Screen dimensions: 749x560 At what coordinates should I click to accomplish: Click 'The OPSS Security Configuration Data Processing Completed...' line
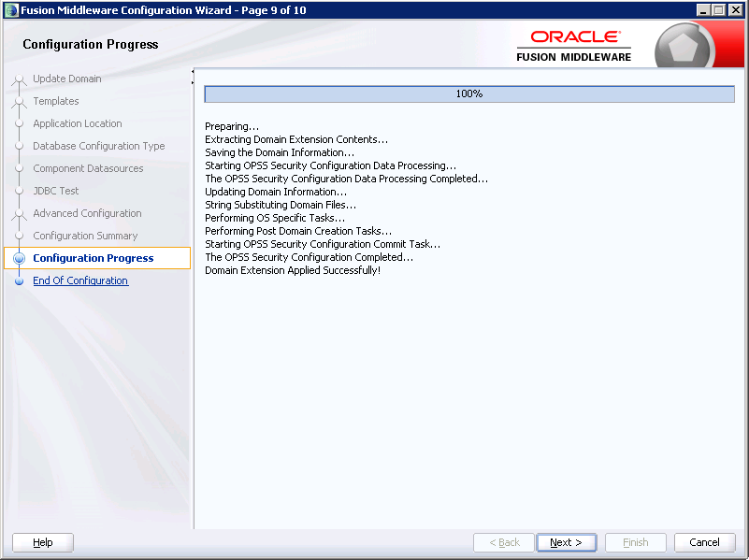tap(346, 179)
